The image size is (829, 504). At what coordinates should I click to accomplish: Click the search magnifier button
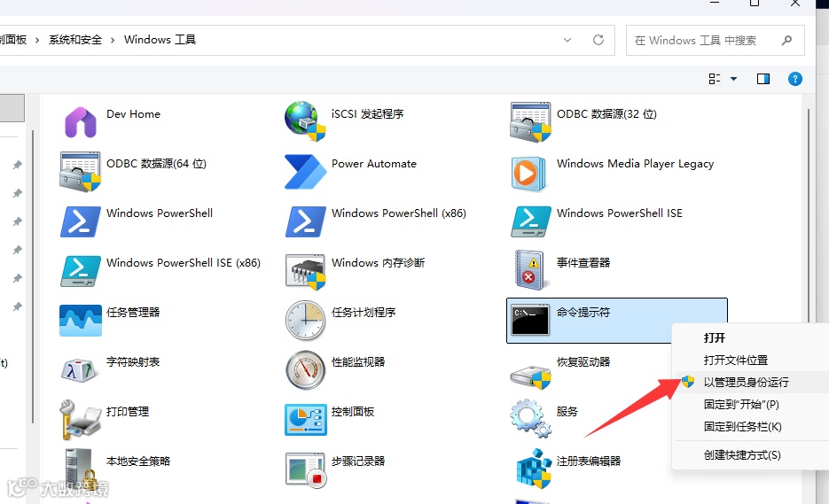[786, 40]
